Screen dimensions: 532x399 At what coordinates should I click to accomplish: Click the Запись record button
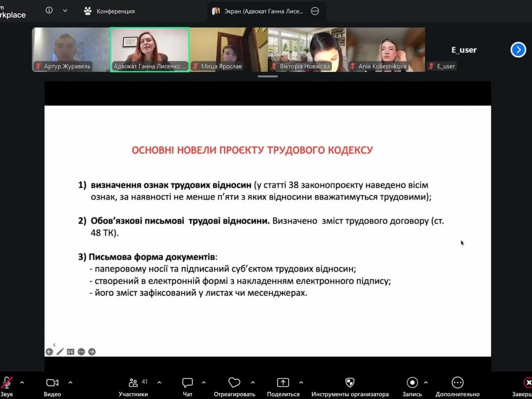(412, 383)
